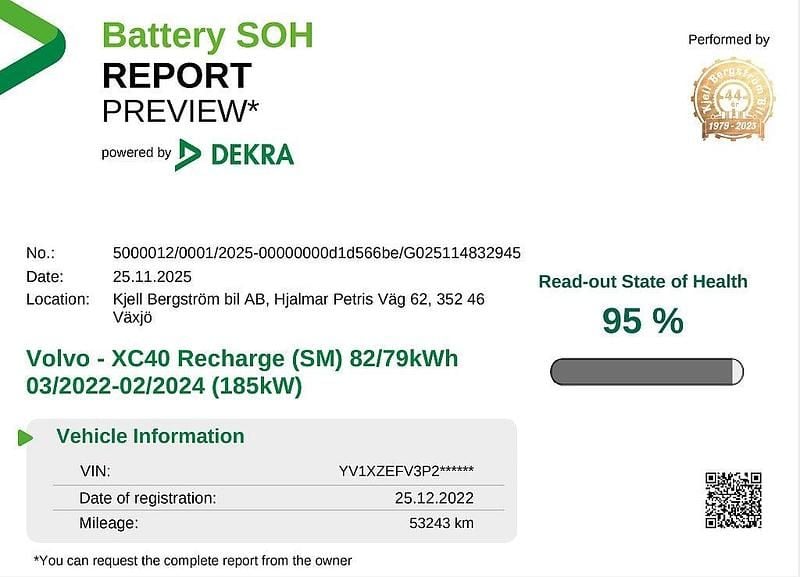Click the 95 % health value
The width and height of the screenshot is (800, 577).
642,321
